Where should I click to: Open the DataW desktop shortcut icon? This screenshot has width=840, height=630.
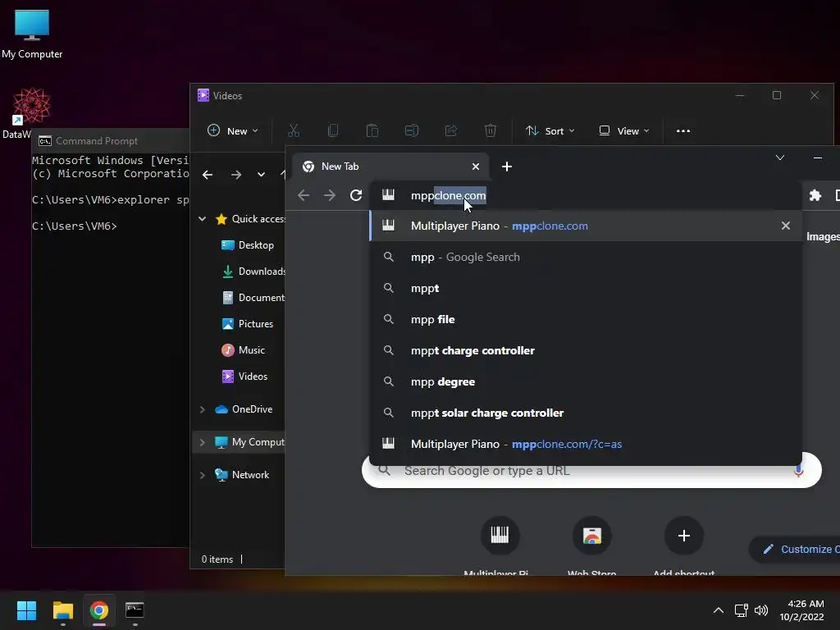31,113
